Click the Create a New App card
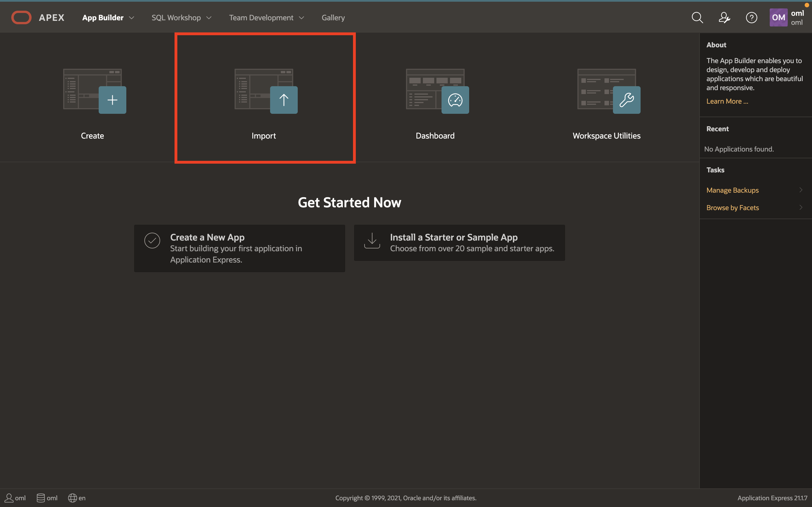 [x=239, y=248]
